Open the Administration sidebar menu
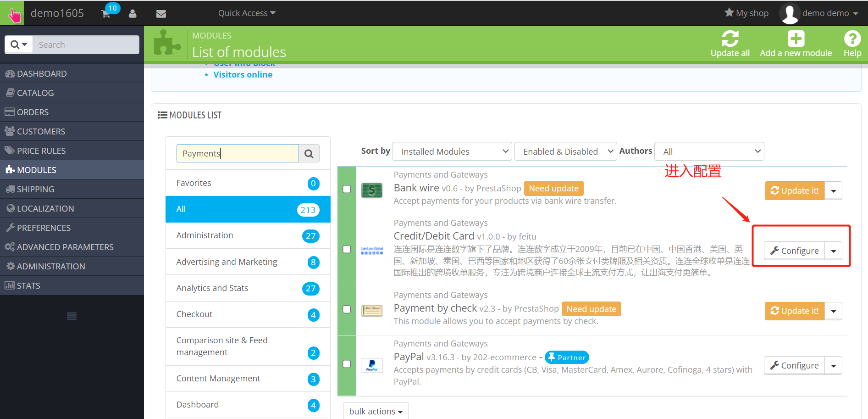Viewport: 868px width, 419px height. coord(72,266)
